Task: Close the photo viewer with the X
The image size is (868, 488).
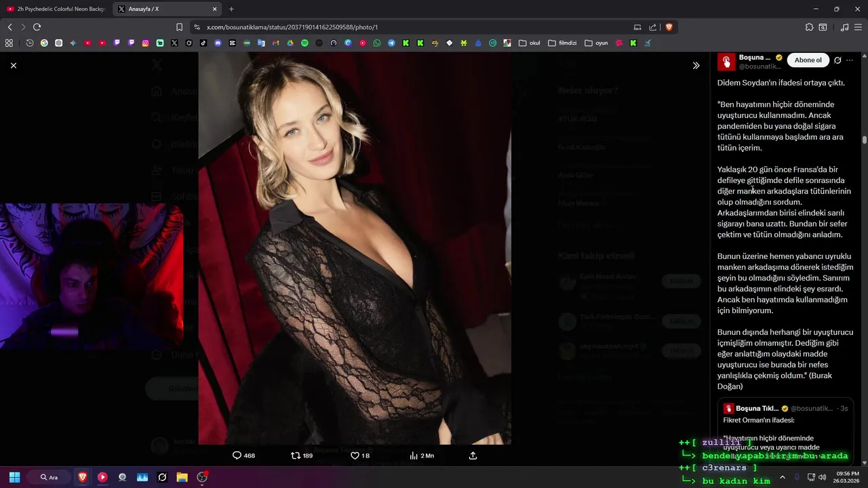Action: (x=14, y=66)
